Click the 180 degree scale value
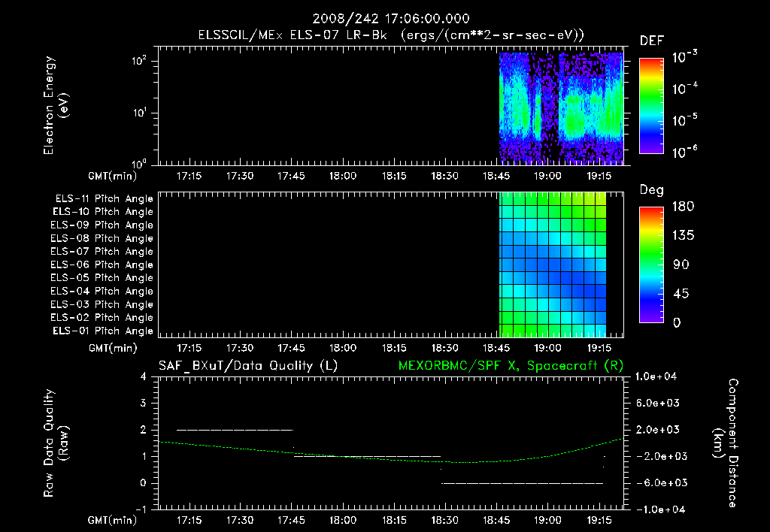This screenshot has width=770, height=532. (x=683, y=207)
